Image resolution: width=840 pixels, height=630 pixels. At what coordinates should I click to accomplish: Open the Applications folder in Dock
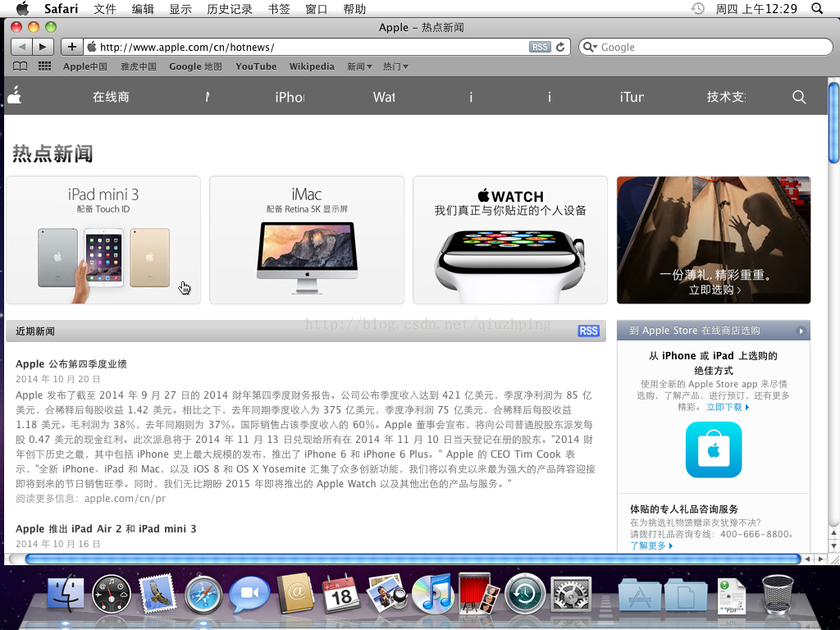pos(640,596)
